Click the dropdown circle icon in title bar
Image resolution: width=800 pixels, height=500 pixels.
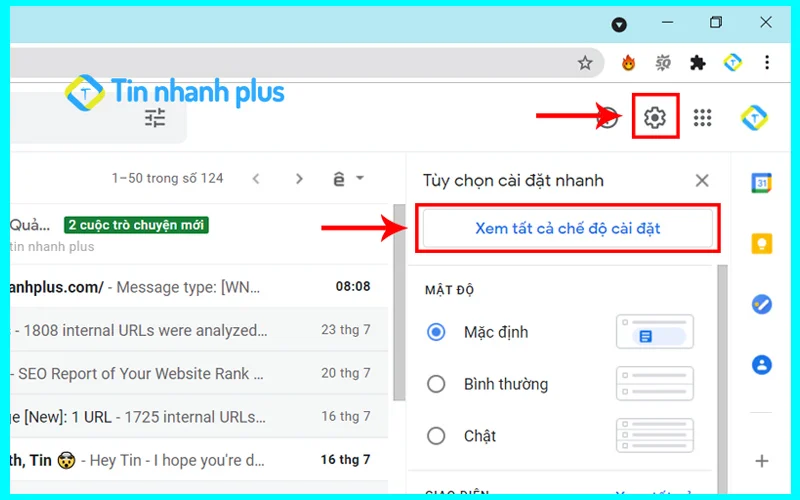pyautogui.click(x=619, y=24)
